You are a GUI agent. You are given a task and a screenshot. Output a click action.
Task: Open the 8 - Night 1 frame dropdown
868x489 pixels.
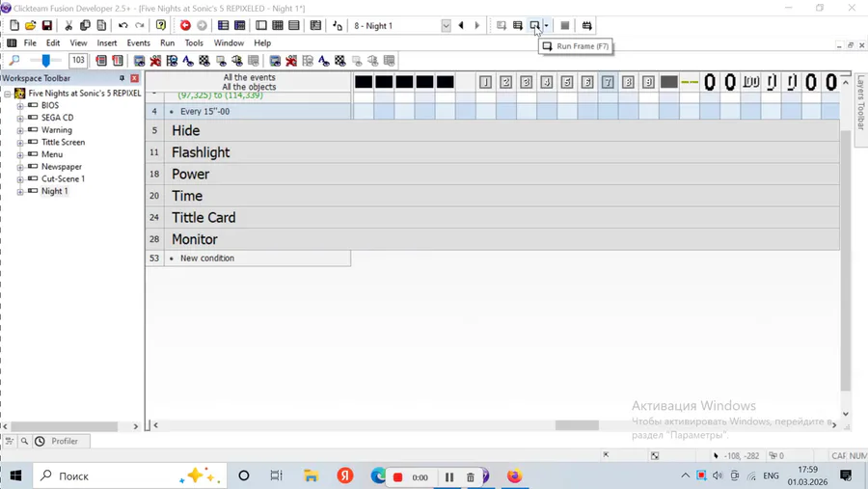pos(446,25)
